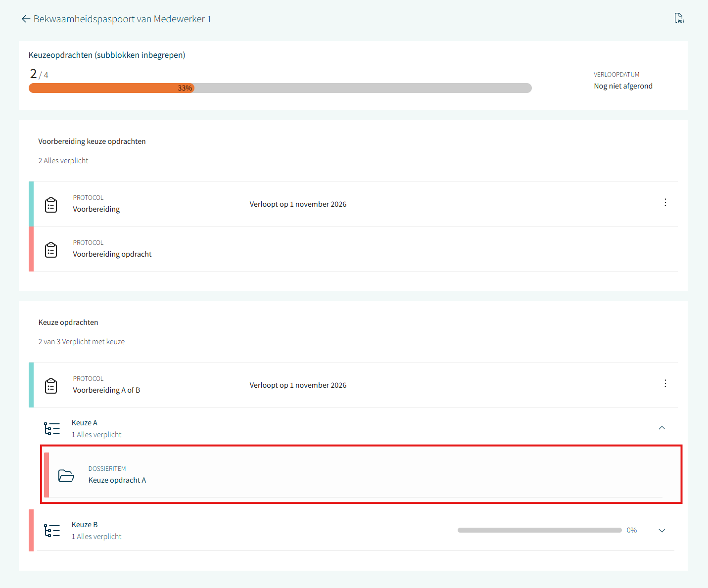Click 'Verloopt op 1 november 2026' in Voorbereiding row

click(x=298, y=204)
